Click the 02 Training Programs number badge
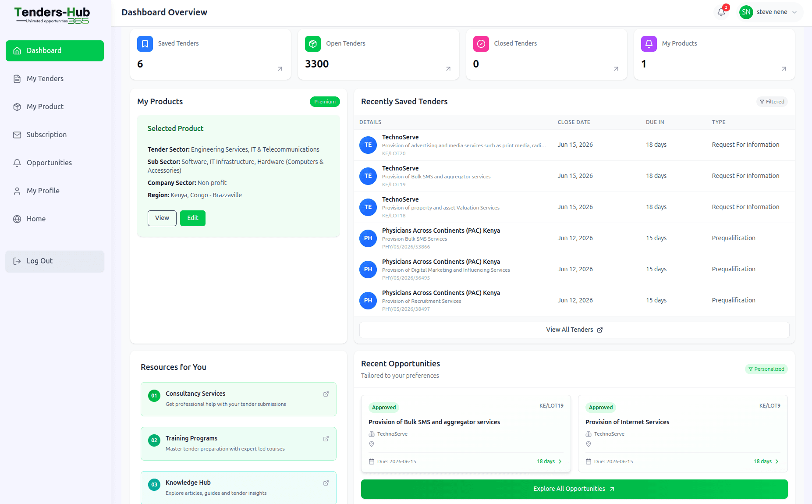This screenshot has height=504, width=812. [154, 440]
